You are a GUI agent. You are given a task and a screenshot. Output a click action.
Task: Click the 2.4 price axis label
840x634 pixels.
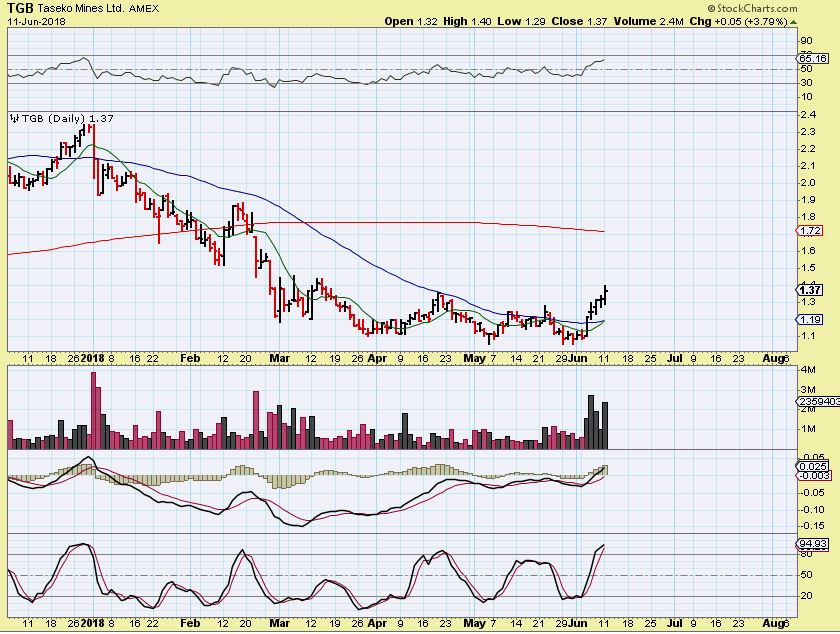808,115
